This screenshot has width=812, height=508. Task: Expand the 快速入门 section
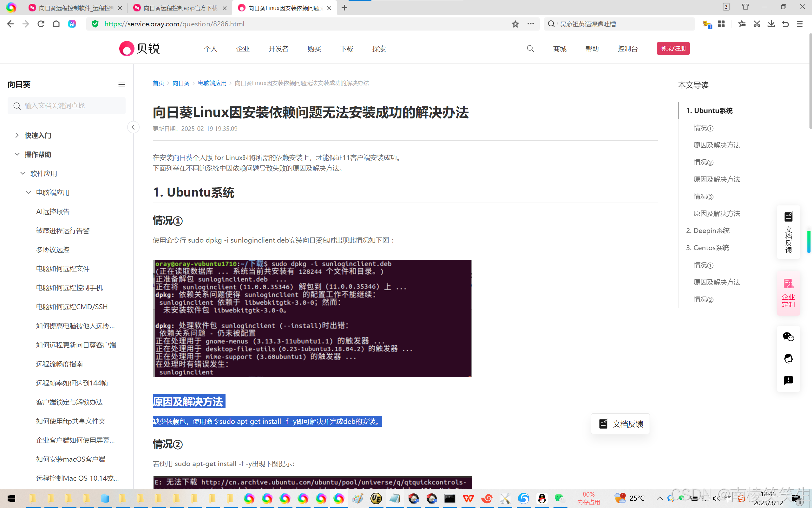(17, 135)
